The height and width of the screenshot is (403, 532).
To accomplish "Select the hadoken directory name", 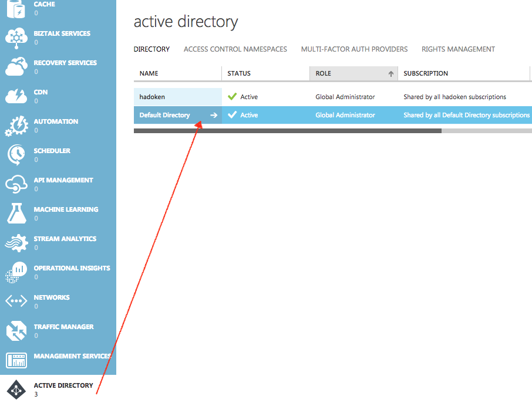I will [x=152, y=97].
